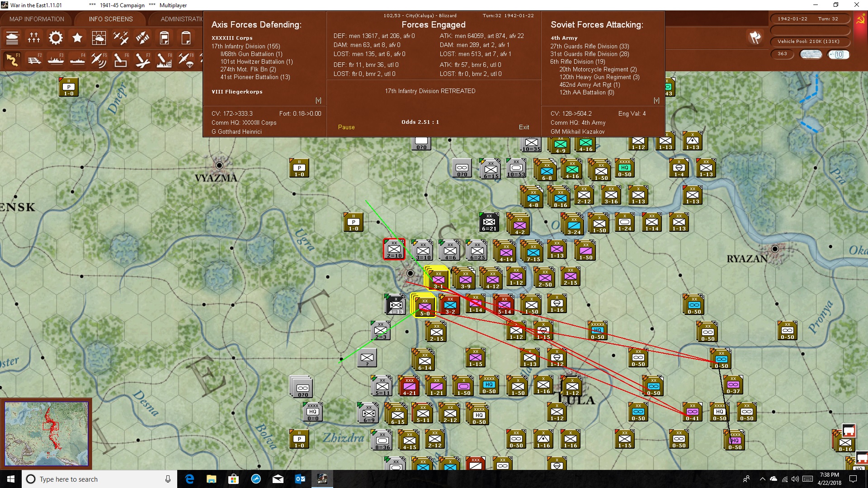Switch to MAP INFORMATION tab
Screen dimensions: 868x488
37,19
